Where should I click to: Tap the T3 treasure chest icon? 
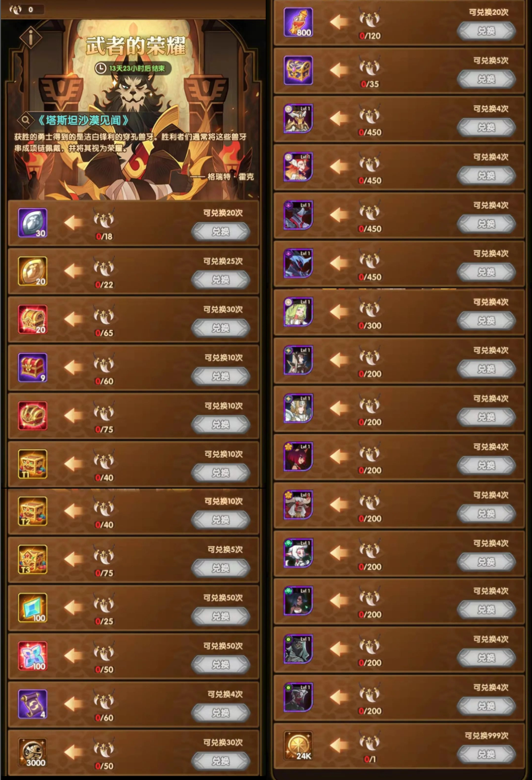click(x=33, y=559)
